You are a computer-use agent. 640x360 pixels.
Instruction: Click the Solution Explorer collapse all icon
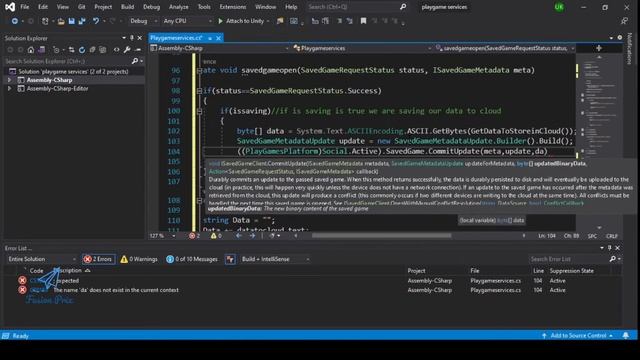(92, 50)
